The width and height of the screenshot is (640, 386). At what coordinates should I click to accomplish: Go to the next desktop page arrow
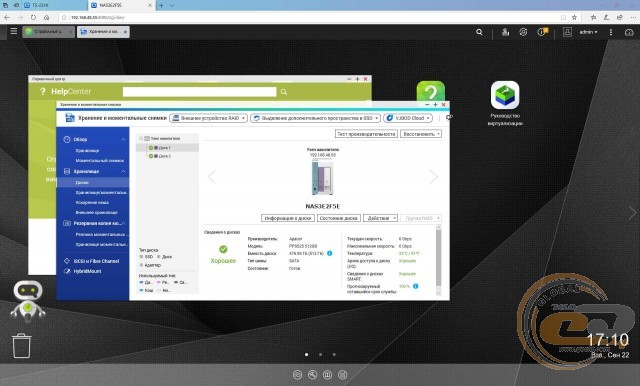coord(632,213)
